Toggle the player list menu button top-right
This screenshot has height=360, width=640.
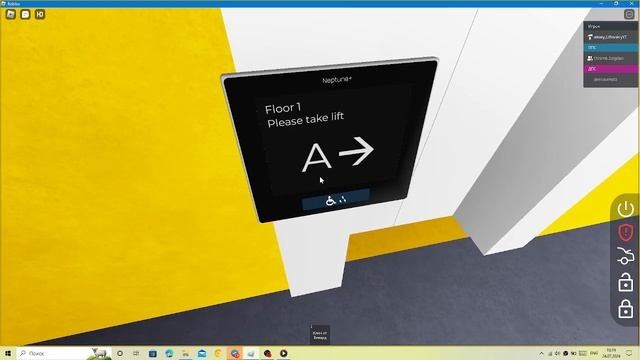pos(629,14)
